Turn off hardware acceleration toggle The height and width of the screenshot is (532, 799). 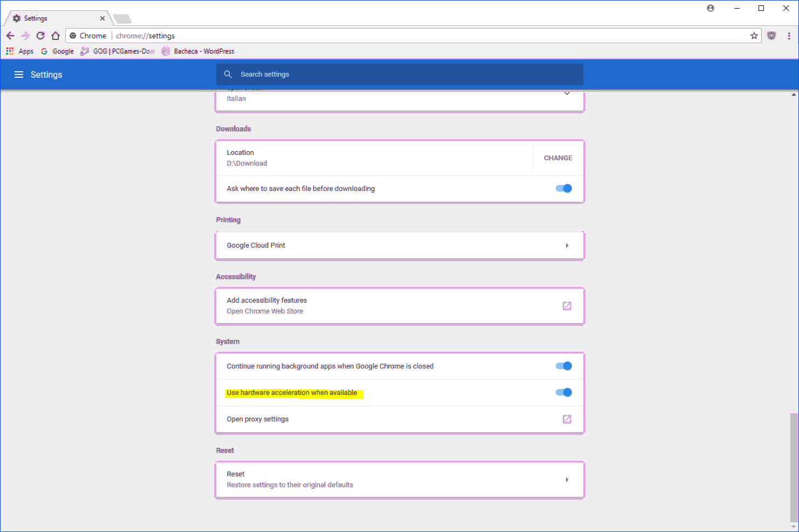pyautogui.click(x=563, y=392)
